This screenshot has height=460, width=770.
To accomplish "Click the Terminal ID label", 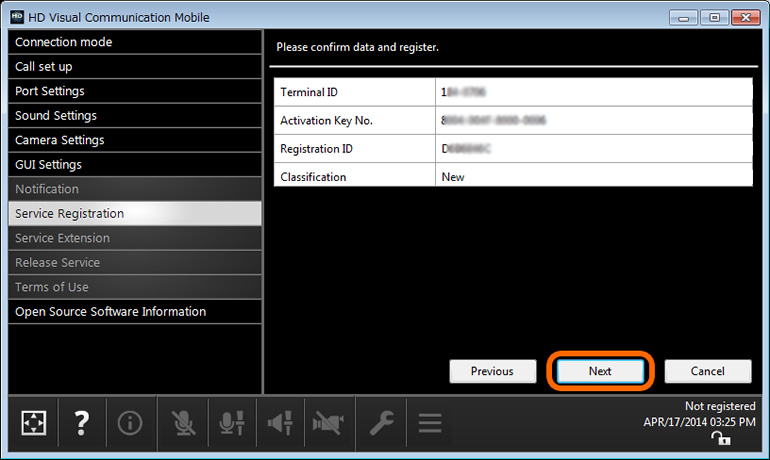I will 309,92.
